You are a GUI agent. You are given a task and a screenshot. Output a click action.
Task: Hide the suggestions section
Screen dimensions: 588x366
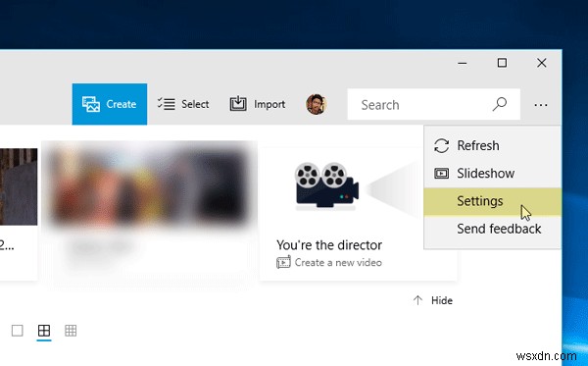coord(433,300)
